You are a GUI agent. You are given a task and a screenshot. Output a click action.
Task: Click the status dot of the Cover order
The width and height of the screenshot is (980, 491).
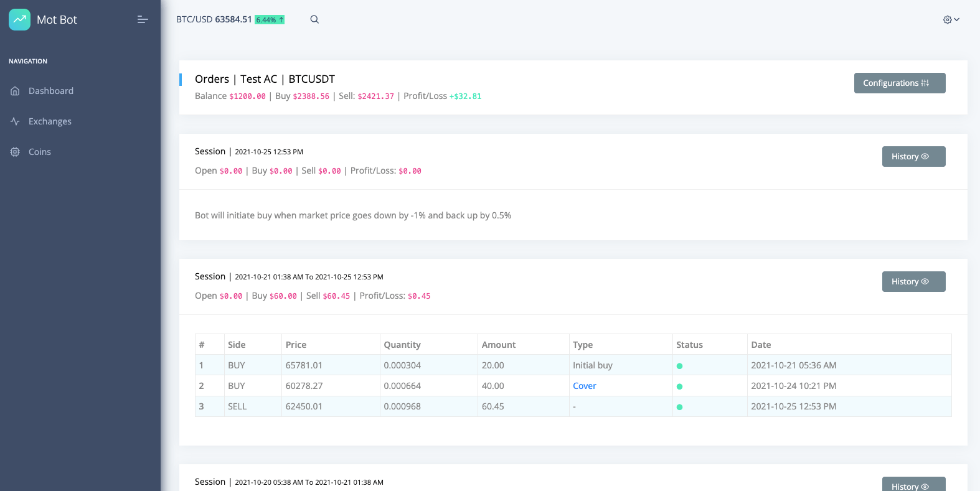(x=679, y=386)
